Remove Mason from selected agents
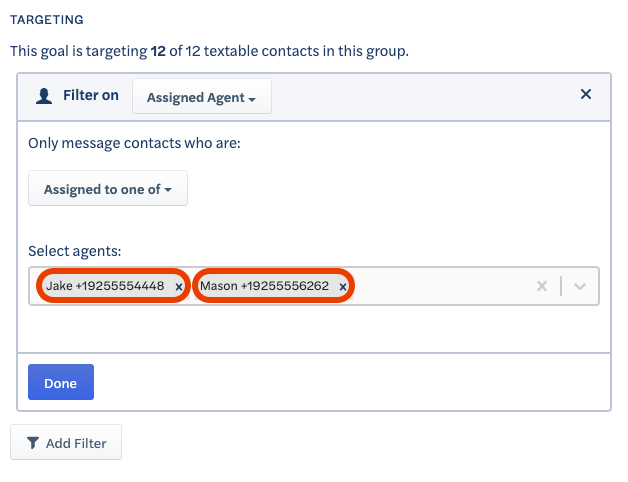Viewport: 628px width, 482px height. [343, 286]
